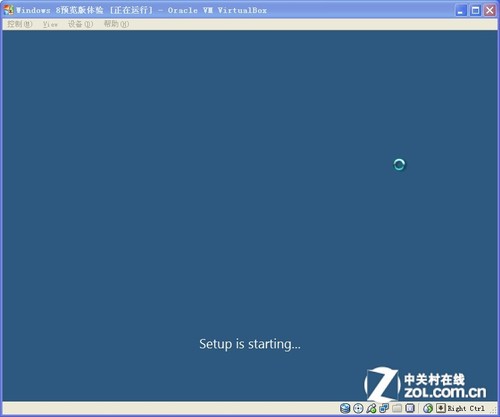Screen dimensions: 500x417
Task: Click the 'Setup is starting...' text
Action: pyautogui.click(x=250, y=344)
